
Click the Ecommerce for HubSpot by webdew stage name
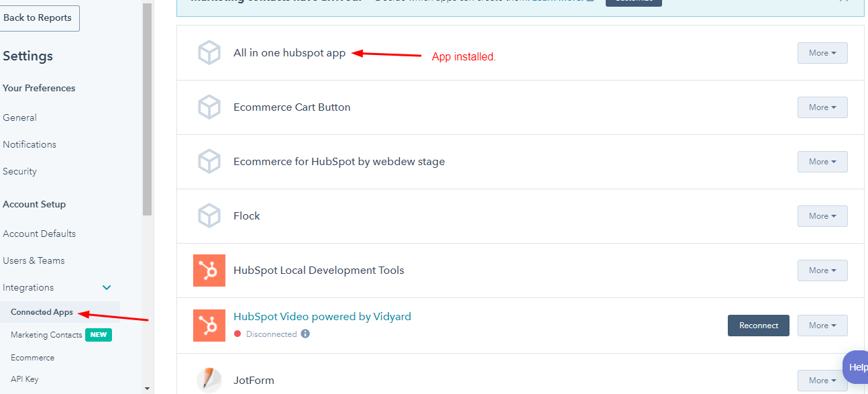[339, 162]
